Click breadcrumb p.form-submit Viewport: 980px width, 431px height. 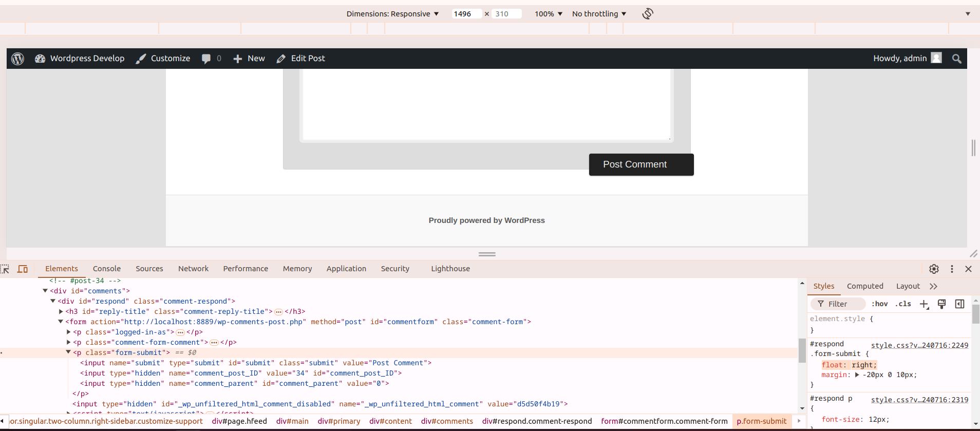pyautogui.click(x=761, y=421)
